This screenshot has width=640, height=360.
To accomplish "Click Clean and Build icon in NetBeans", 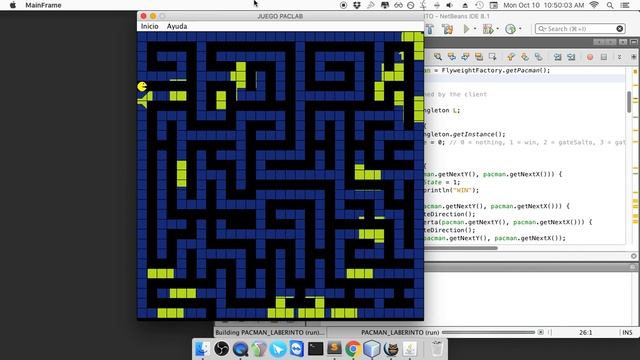I will 447,29.
